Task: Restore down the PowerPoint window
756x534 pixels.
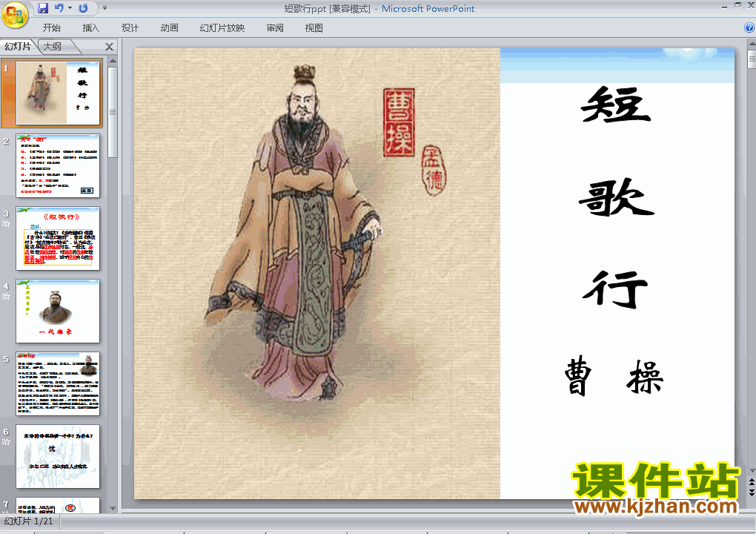Action: point(737,5)
